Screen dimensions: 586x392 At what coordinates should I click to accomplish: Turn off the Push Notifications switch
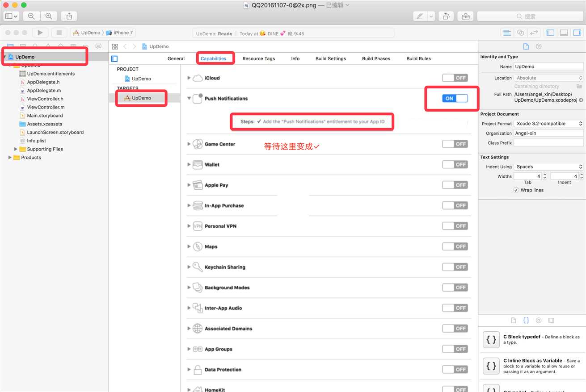tap(455, 98)
